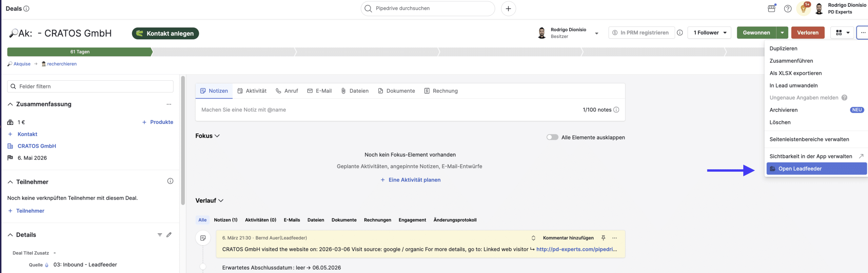
Task: Click the info icon next to Deals
Action: [x=26, y=8]
